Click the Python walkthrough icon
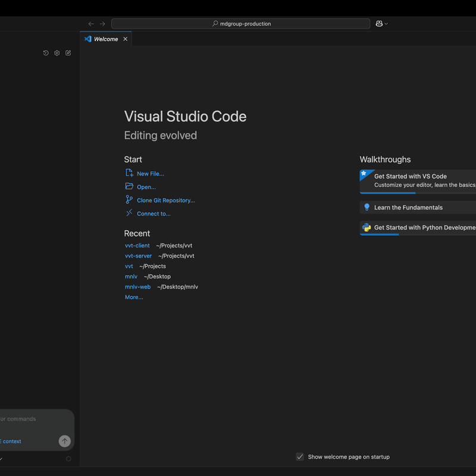This screenshot has width=476, height=476. coord(367,227)
